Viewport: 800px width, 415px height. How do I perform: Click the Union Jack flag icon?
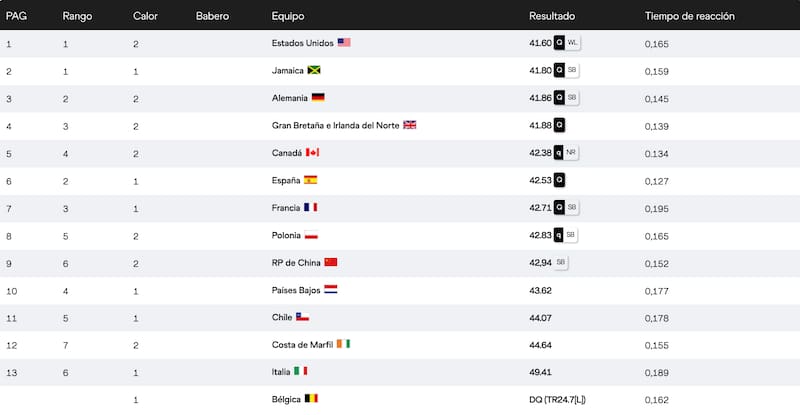[410, 125]
